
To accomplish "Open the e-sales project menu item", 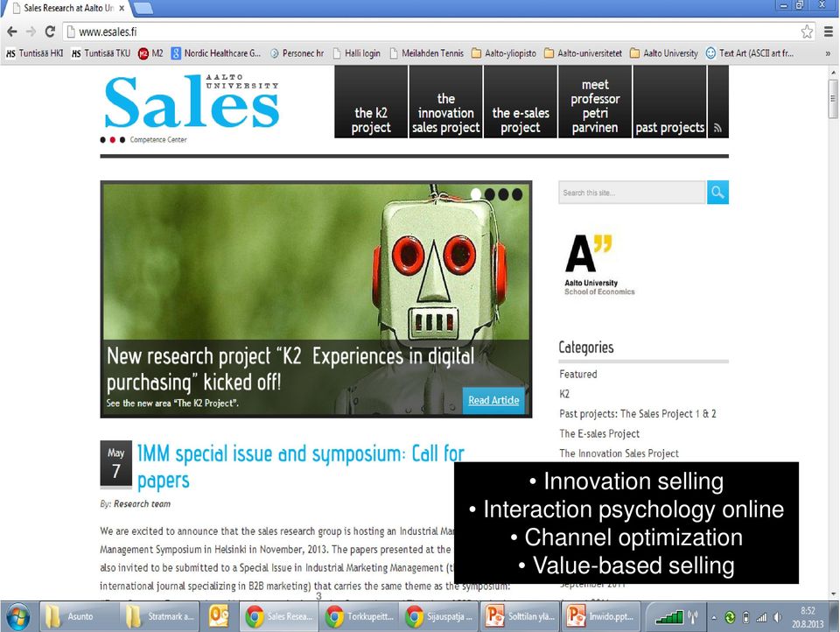I will coord(521,102).
